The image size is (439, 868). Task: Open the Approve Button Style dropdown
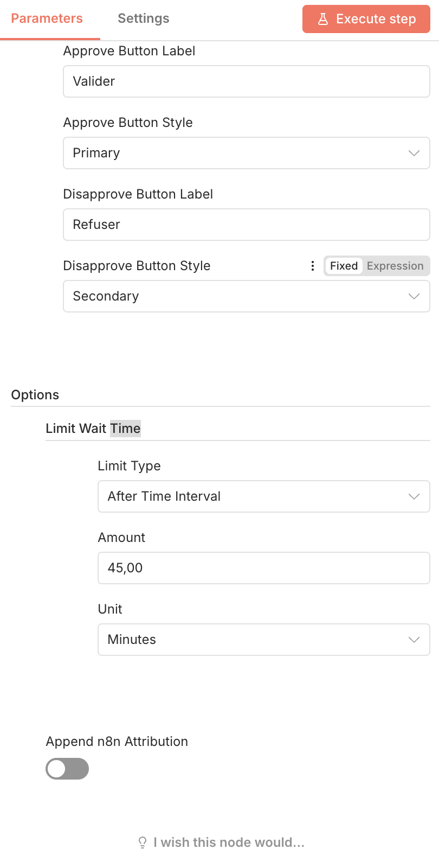tap(247, 153)
